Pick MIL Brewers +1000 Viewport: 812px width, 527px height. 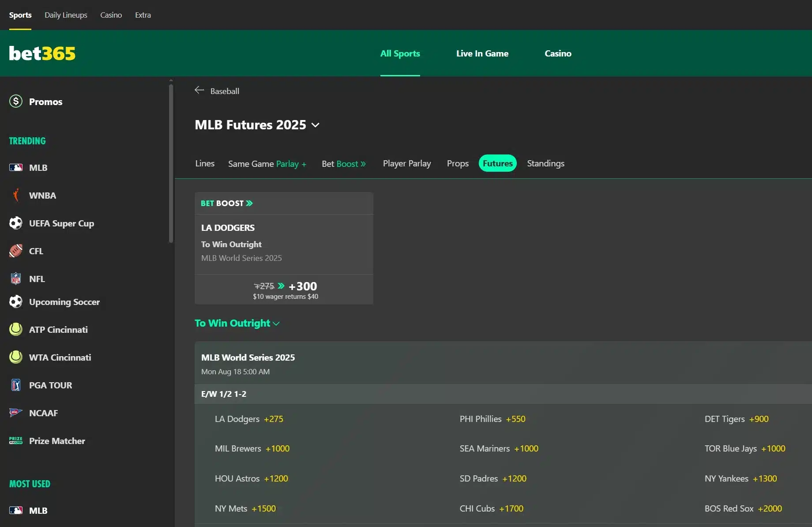point(252,448)
